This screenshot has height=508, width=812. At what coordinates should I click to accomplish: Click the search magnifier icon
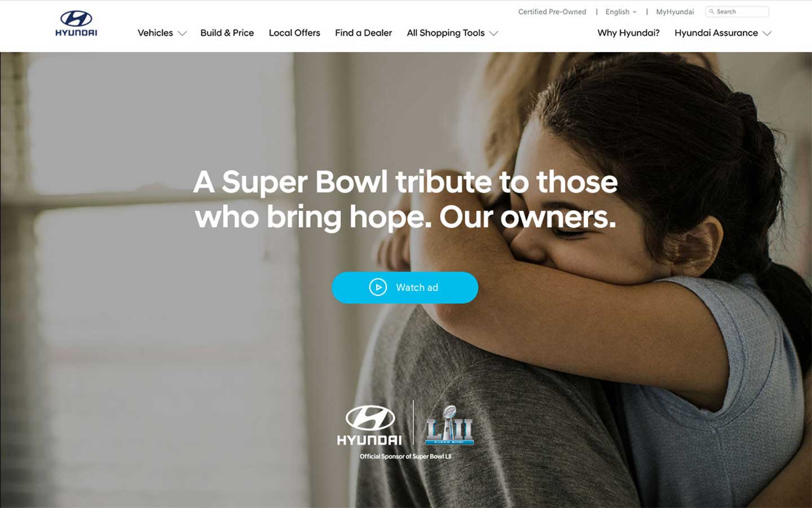click(x=712, y=11)
